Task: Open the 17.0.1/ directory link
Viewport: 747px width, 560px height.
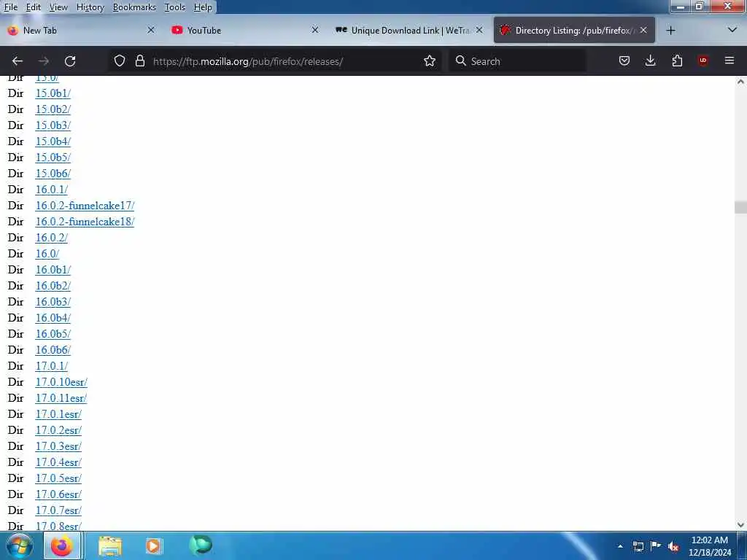Action: coord(52,366)
